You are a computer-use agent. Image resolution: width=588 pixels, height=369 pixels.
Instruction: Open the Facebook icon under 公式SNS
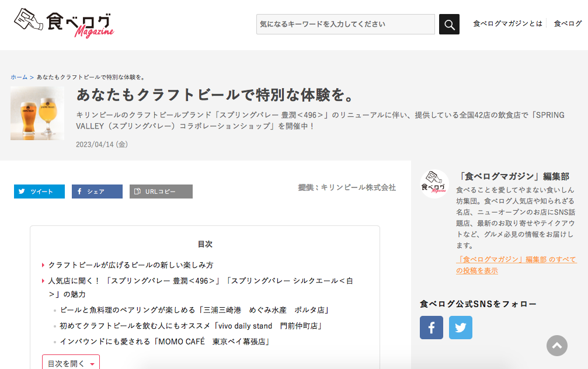tap(432, 328)
